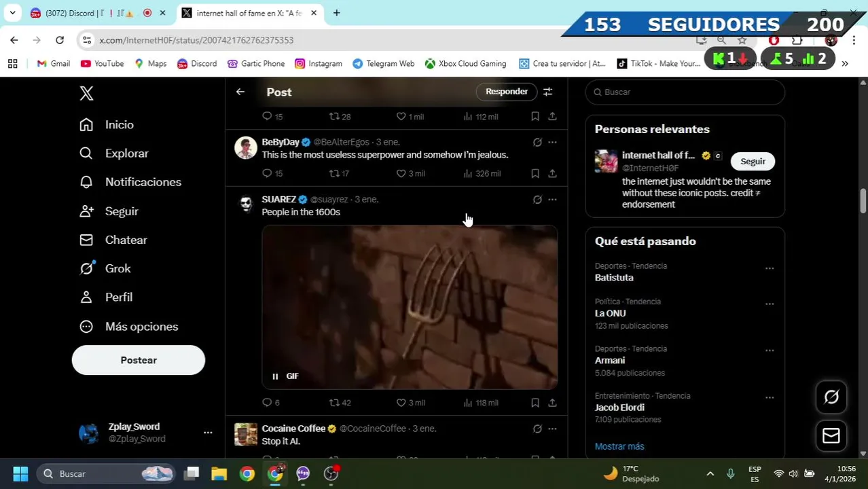Repost SUAREZ post with 42 reposts

[340, 403]
